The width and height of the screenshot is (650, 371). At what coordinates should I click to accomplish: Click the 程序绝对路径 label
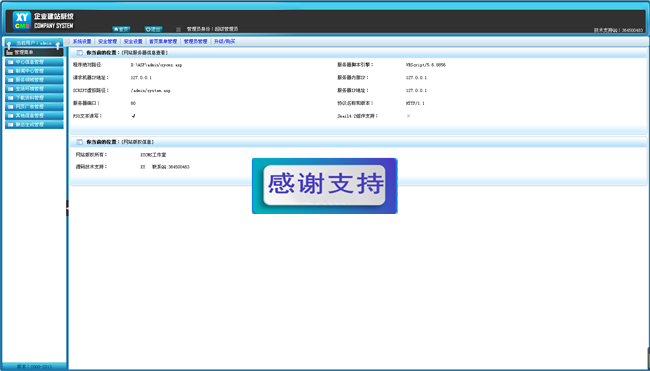(87, 65)
